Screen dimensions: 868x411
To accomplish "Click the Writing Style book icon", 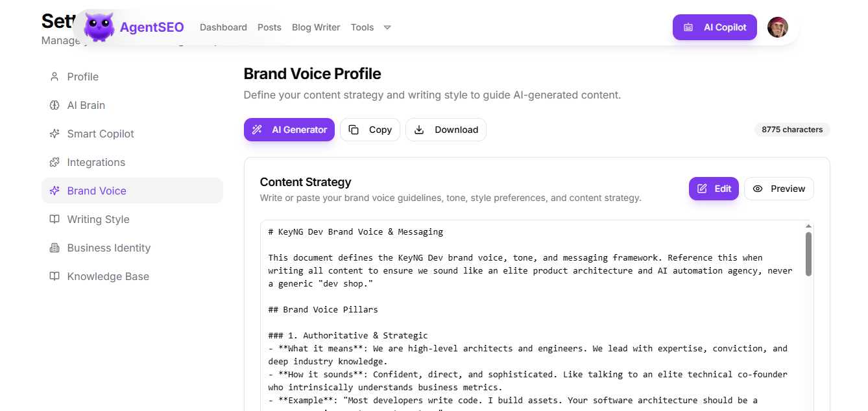I will coord(54,219).
